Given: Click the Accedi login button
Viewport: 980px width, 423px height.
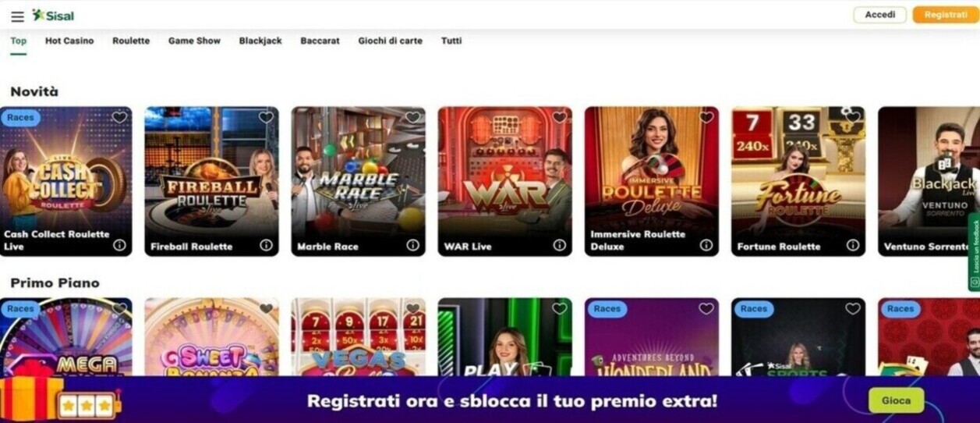Looking at the screenshot, I should [x=879, y=15].
